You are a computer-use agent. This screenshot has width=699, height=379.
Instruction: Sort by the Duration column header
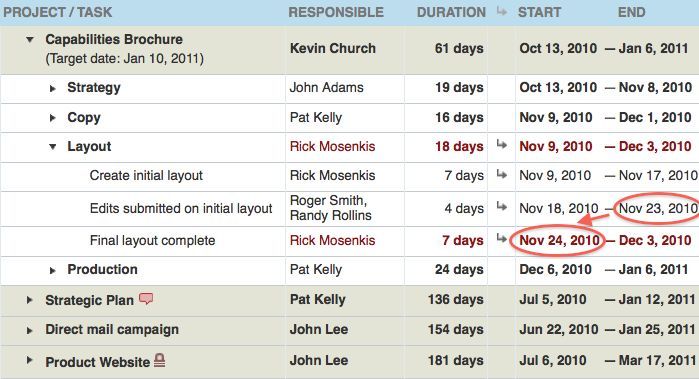(x=451, y=12)
